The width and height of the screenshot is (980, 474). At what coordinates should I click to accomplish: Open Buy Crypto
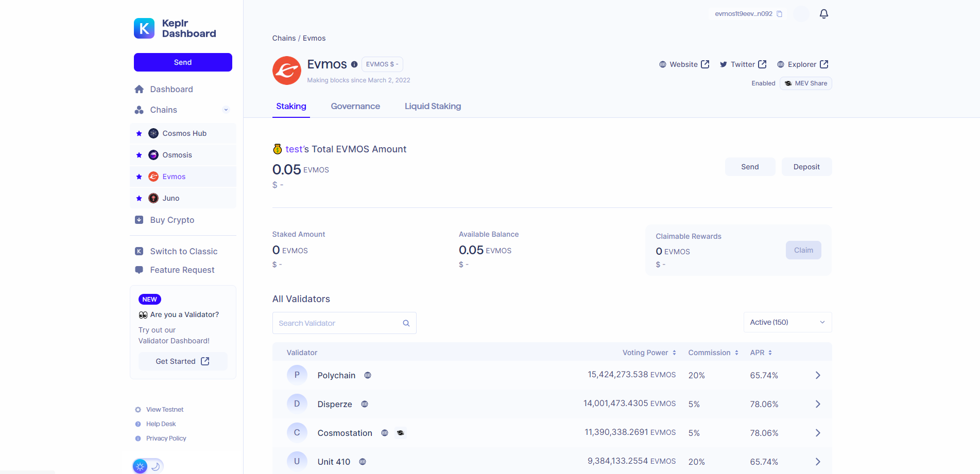[172, 220]
